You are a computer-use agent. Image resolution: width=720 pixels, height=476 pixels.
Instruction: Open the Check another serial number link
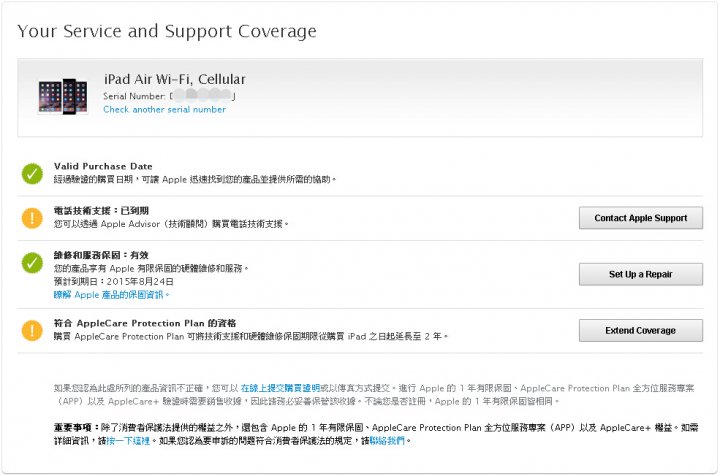click(x=164, y=110)
